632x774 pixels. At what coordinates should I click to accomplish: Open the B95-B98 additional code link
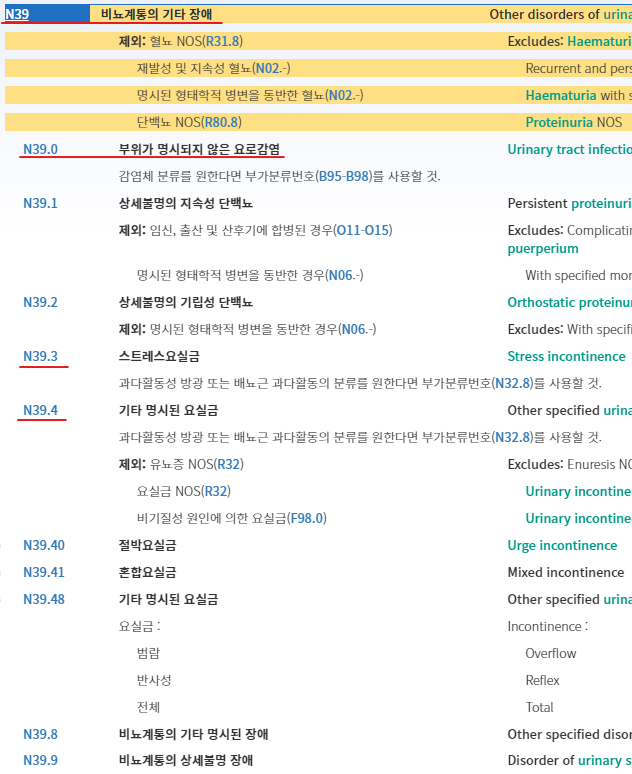coord(344,176)
